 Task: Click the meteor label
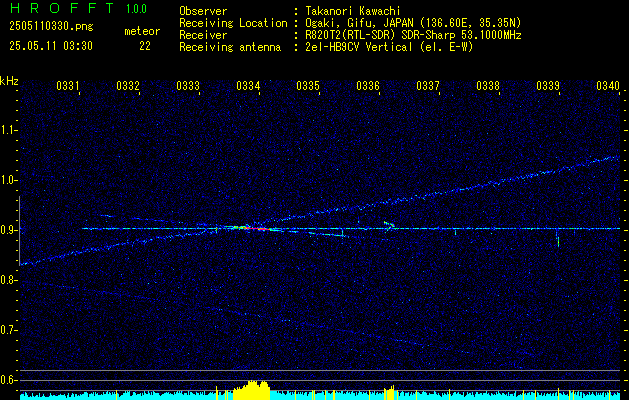tap(142, 31)
